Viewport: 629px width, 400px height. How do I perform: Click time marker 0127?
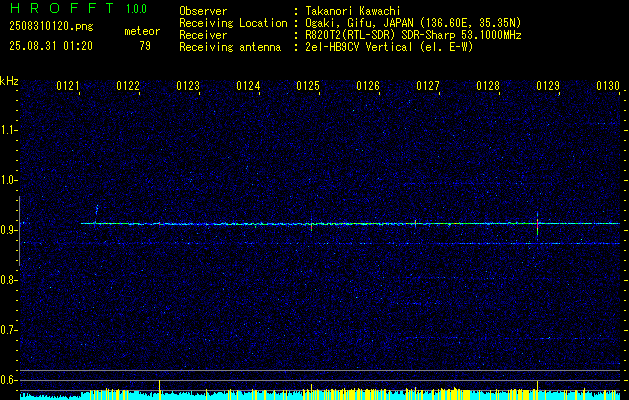428,85
